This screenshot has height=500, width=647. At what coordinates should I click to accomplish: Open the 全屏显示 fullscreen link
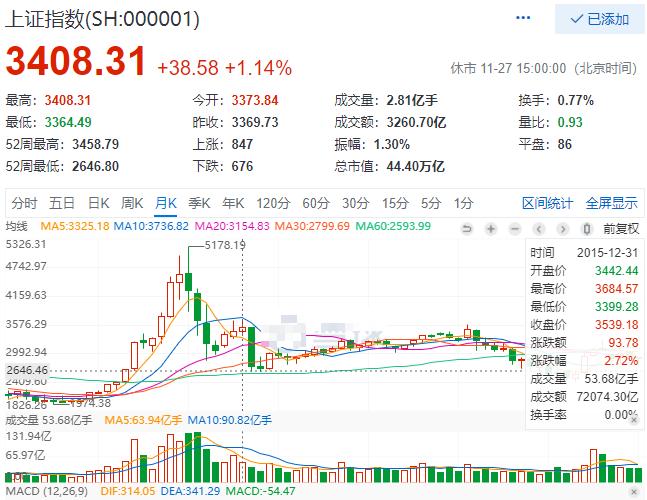612,203
